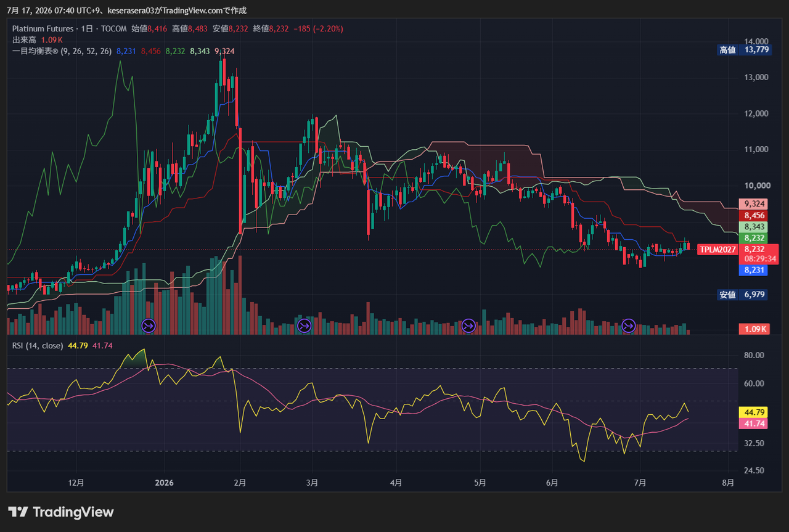Screen dimensions: 789x532
Task: Click the TPLM2027 symbol tag
Action: (x=717, y=250)
